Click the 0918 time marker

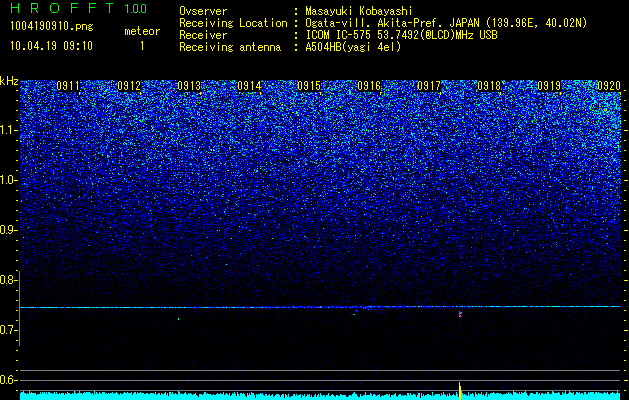coord(489,86)
